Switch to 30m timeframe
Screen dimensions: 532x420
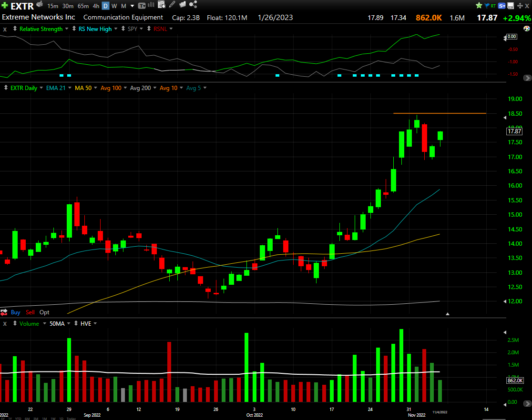coord(68,6)
